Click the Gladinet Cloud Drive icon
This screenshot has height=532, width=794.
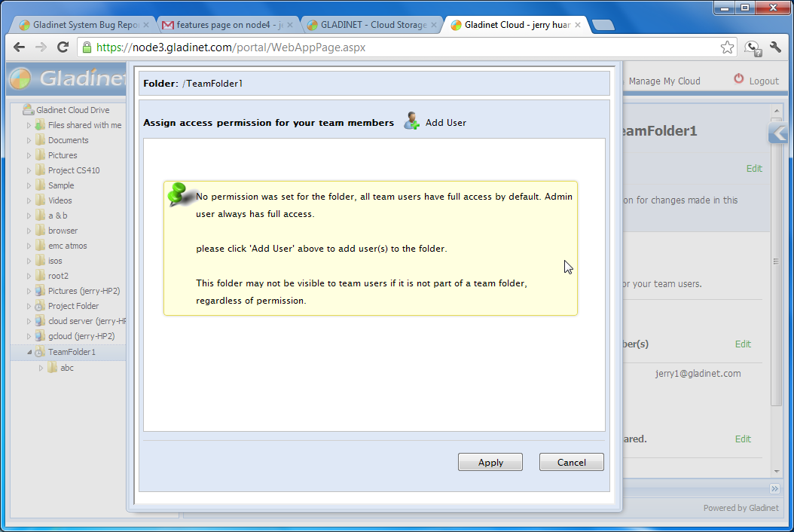coord(28,109)
